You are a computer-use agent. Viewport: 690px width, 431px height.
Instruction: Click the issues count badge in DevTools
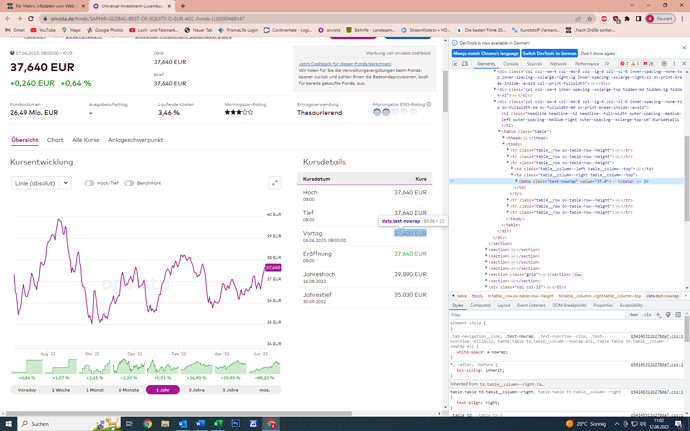(x=649, y=64)
